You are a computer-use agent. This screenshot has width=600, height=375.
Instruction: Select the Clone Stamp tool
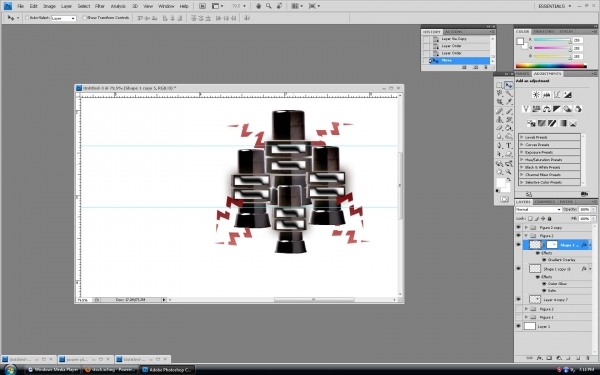pos(499,119)
